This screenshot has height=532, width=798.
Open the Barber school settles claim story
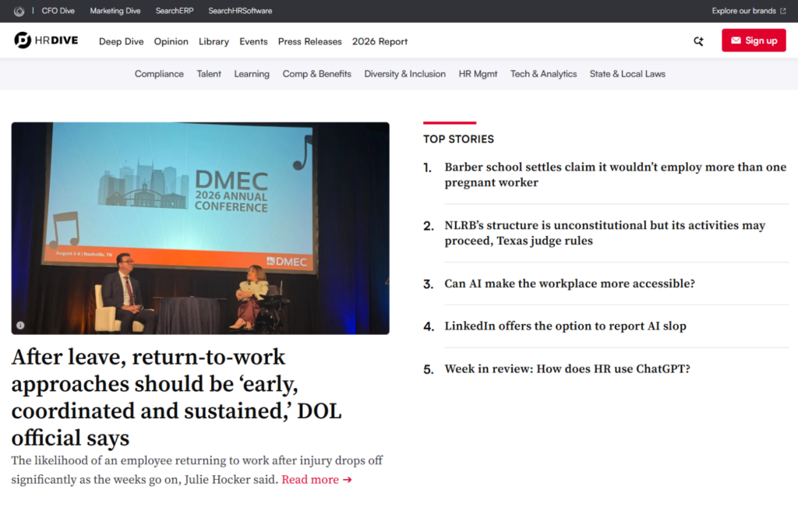point(616,174)
